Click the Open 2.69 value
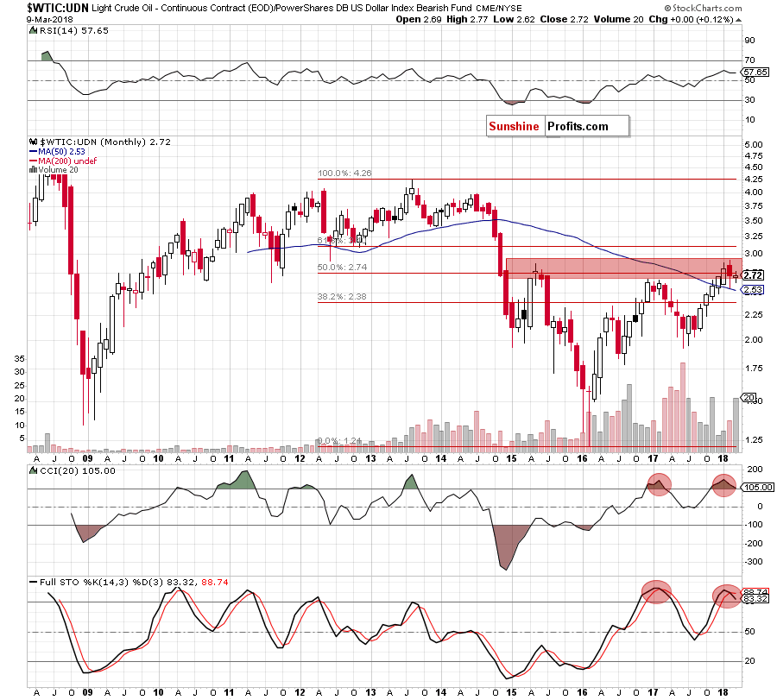 pos(420,19)
